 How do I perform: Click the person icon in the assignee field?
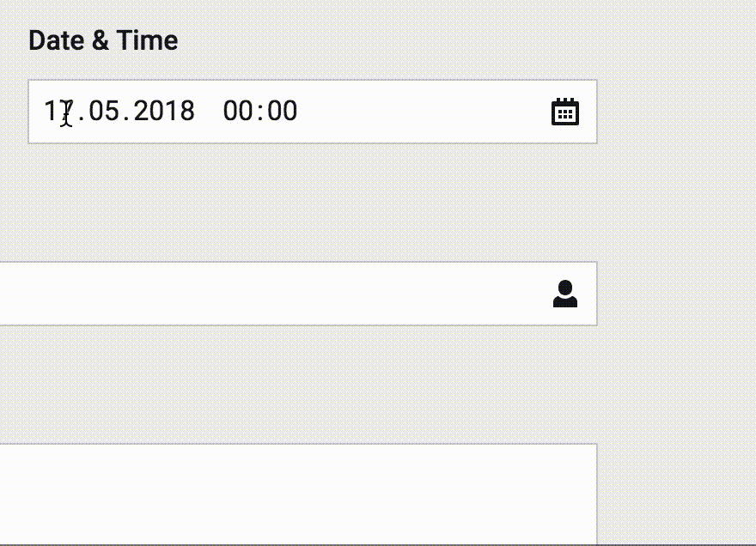coord(565,293)
